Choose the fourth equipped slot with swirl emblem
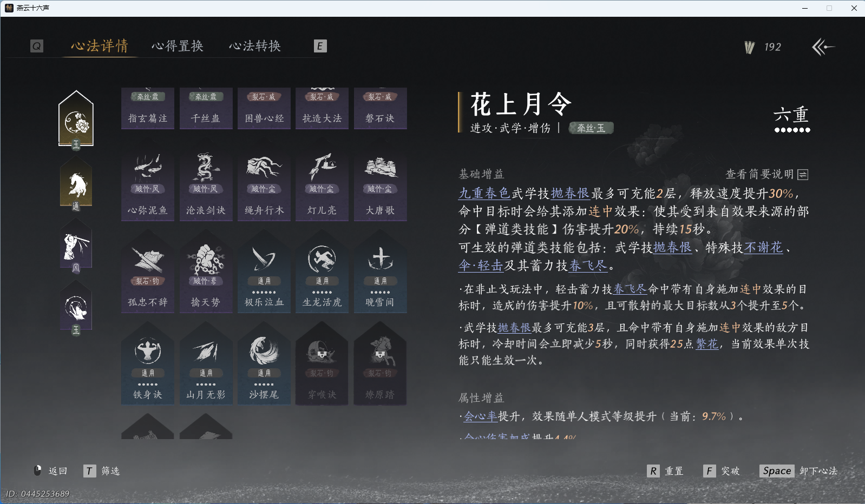 click(76, 307)
